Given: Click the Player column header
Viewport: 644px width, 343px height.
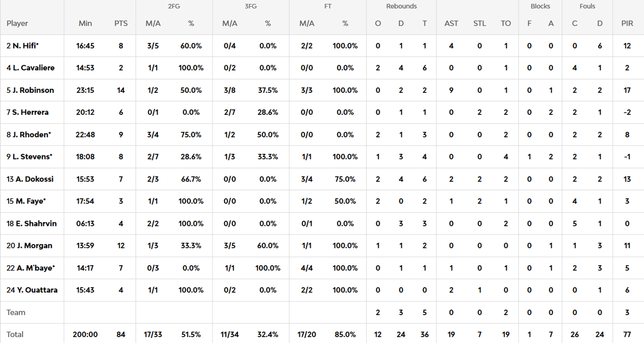Looking at the screenshot, I should (x=17, y=23).
